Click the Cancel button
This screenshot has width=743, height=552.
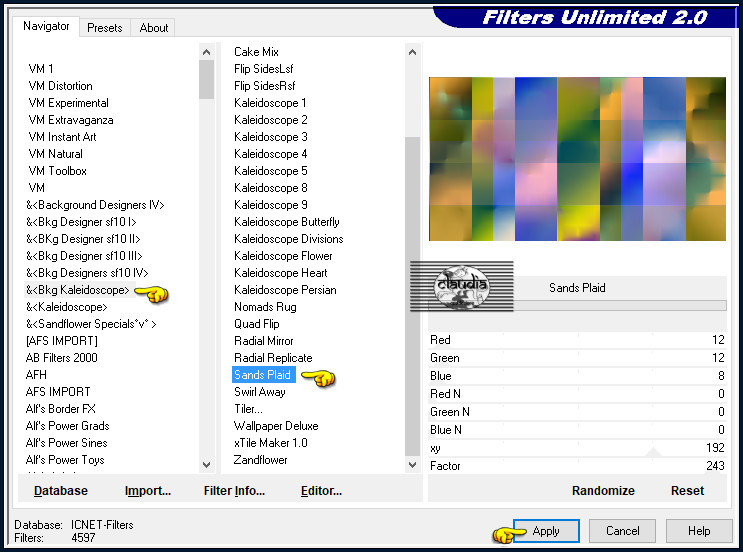tap(622, 531)
